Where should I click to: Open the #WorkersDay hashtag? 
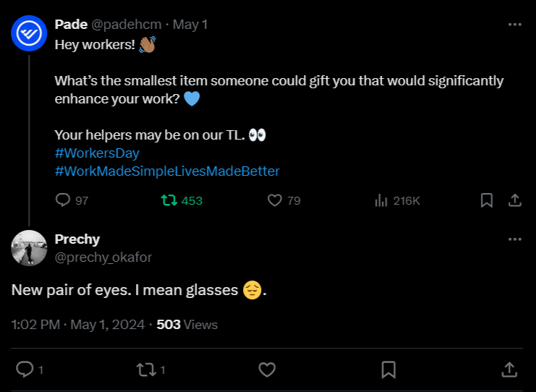[97, 153]
